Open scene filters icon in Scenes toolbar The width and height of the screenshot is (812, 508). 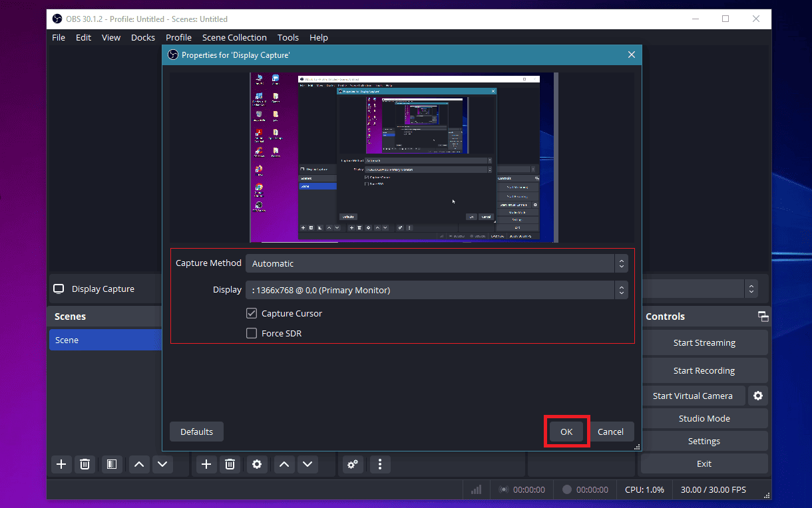click(112, 464)
